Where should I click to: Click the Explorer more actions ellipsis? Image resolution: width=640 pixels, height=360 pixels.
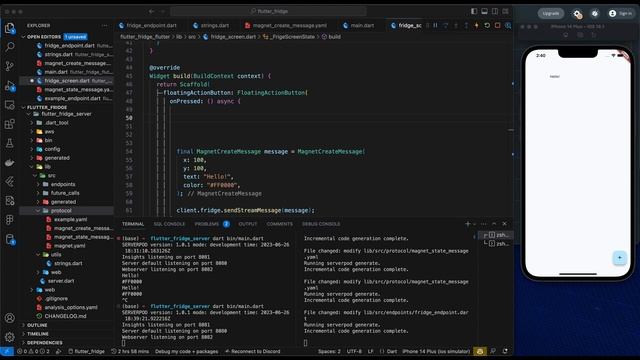(104, 25)
